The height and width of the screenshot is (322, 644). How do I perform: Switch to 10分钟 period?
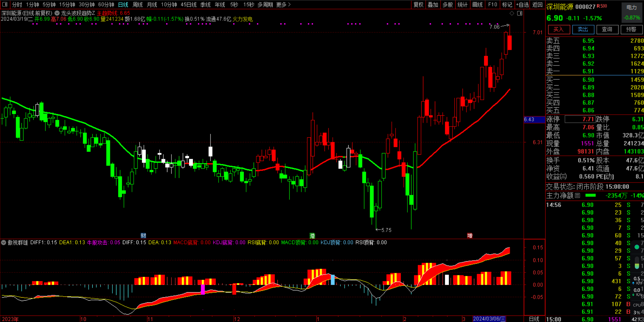(169, 4)
